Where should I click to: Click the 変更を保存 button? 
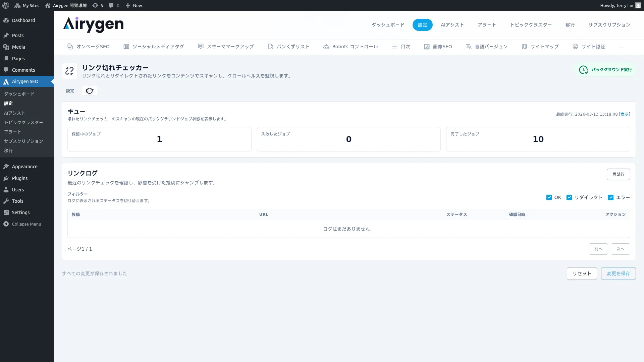pos(618,274)
